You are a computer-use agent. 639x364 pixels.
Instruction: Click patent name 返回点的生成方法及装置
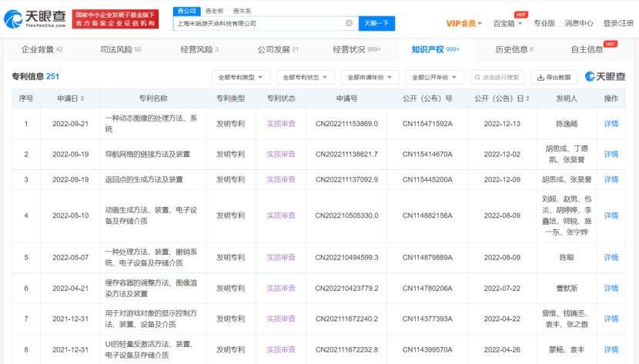[144, 179]
